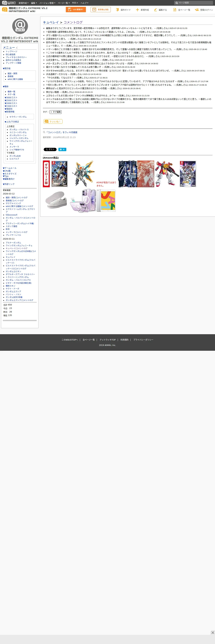This screenshot has width=215, height=644.
Task: Click the header 新規作成 plus icon
Action: point(137,10)
